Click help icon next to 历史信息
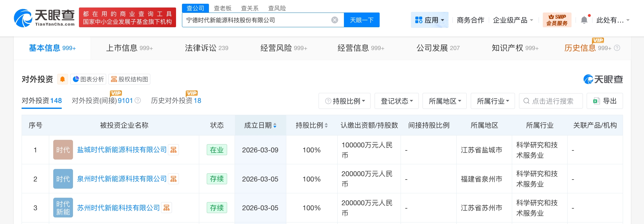Image resolution: width=644 pixels, height=224 pixels. click(617, 48)
